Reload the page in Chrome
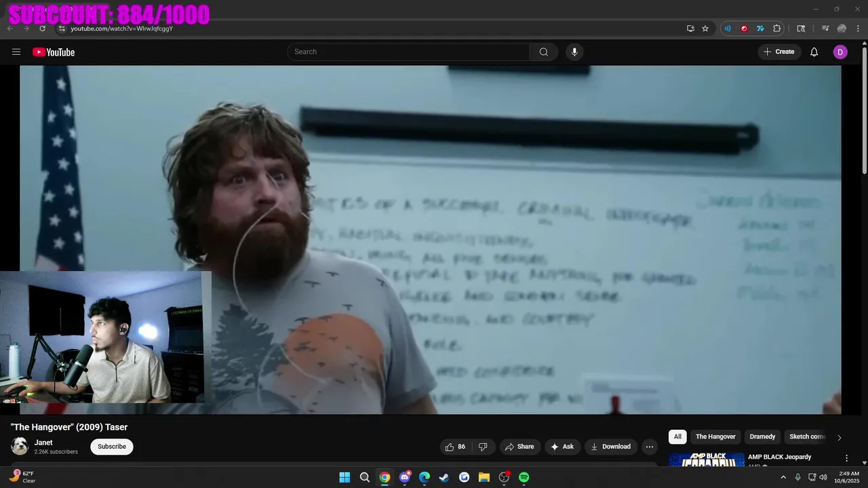 pyautogui.click(x=43, y=28)
